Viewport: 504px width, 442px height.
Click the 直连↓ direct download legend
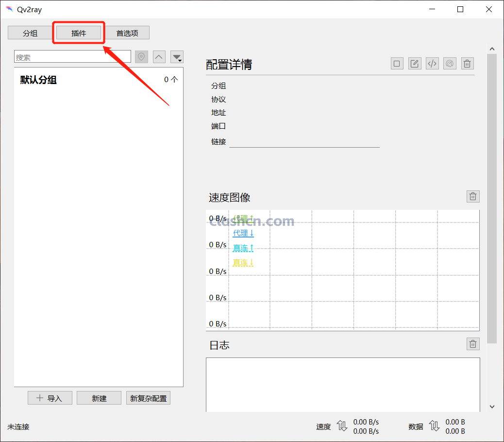point(243,263)
